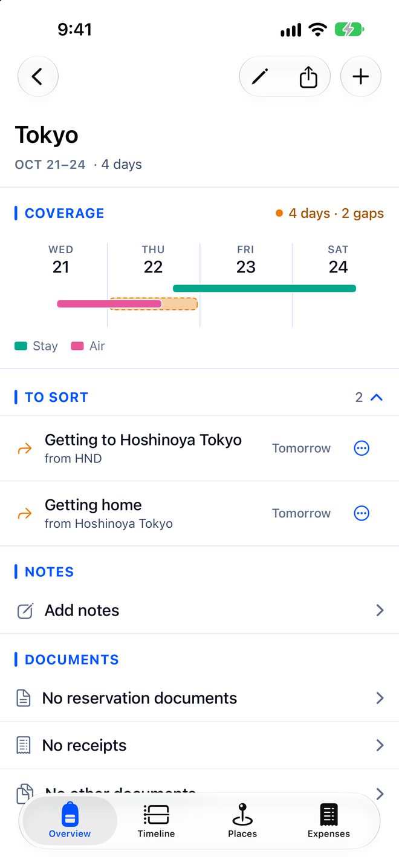Switch to the Places tab
The width and height of the screenshot is (399, 868).
click(x=242, y=821)
